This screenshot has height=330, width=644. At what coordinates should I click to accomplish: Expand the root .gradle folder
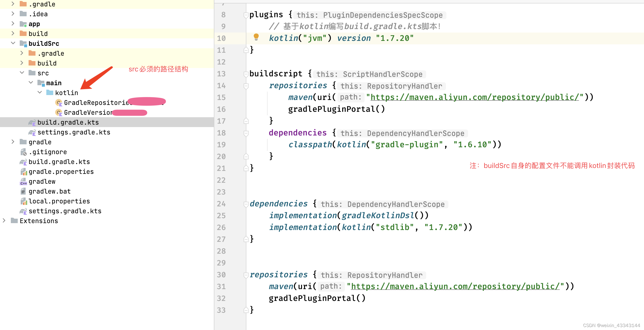click(13, 4)
